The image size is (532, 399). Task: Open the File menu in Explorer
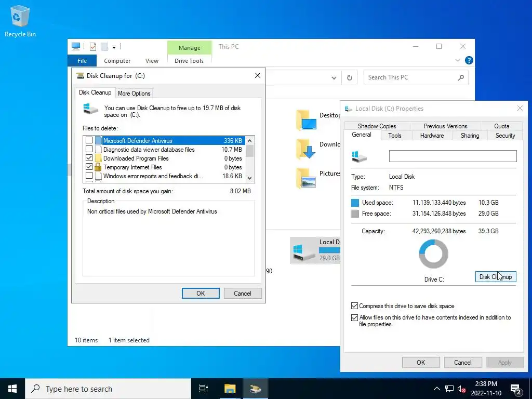pos(82,61)
